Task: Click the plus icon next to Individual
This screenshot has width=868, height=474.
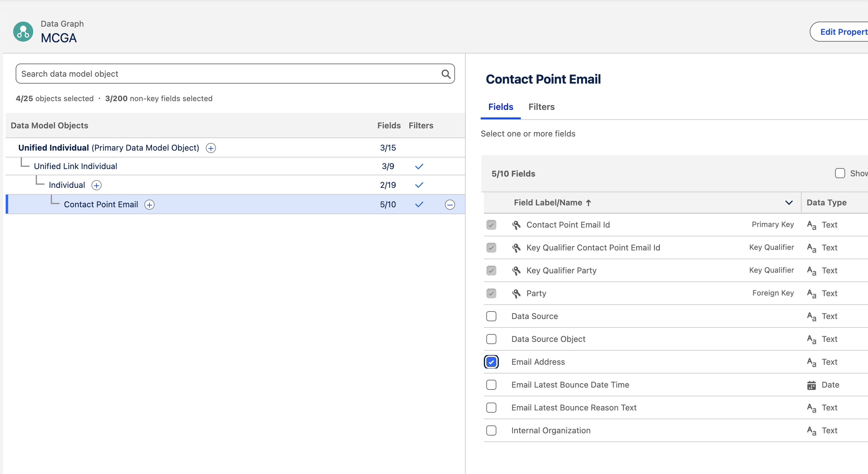Action: 97,185
